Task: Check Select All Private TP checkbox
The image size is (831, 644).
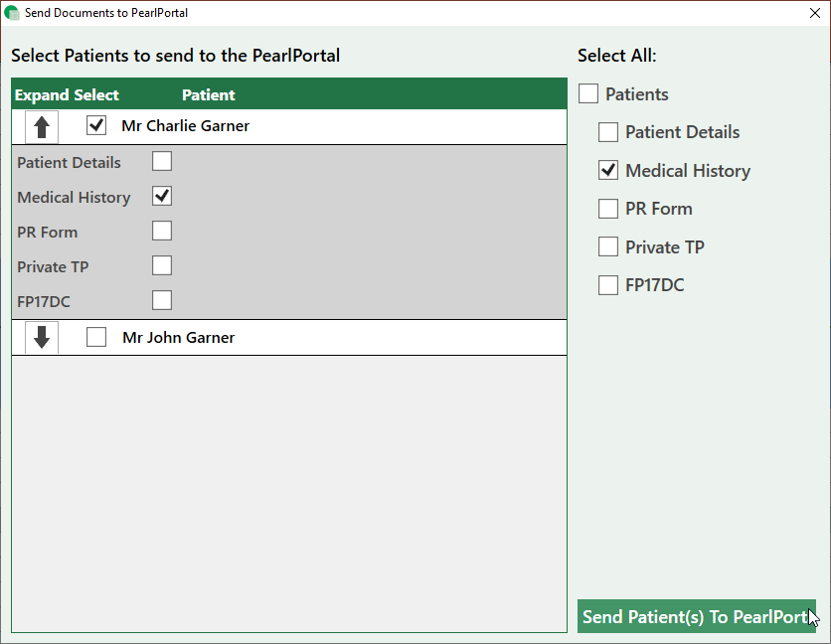Action: point(608,247)
